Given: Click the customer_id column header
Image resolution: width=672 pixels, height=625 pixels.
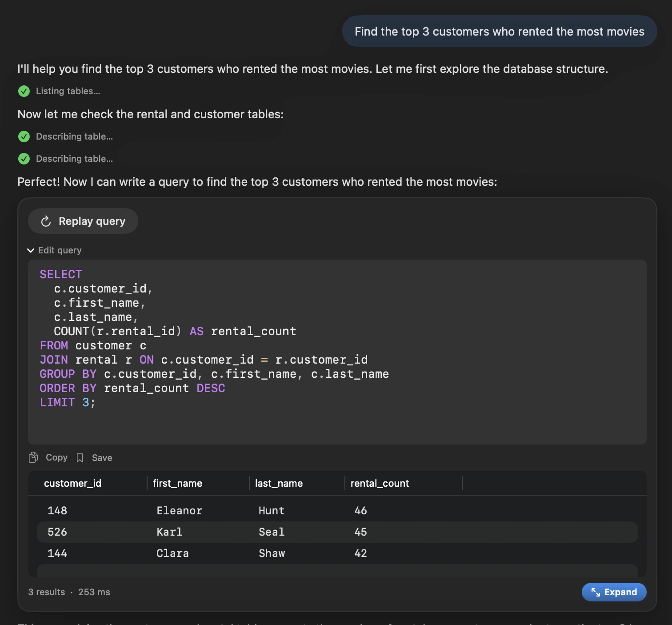Looking at the screenshot, I should [72, 483].
